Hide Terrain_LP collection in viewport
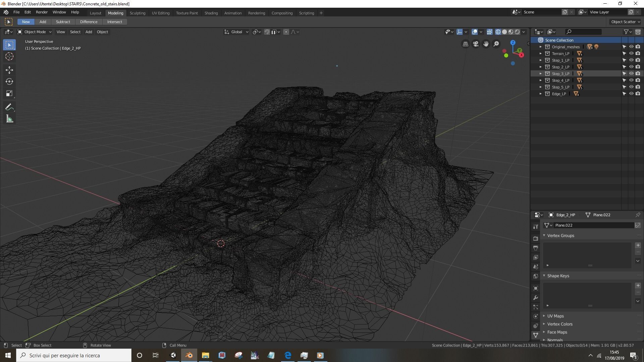Viewport: 644px width, 362px height. pos(631,54)
